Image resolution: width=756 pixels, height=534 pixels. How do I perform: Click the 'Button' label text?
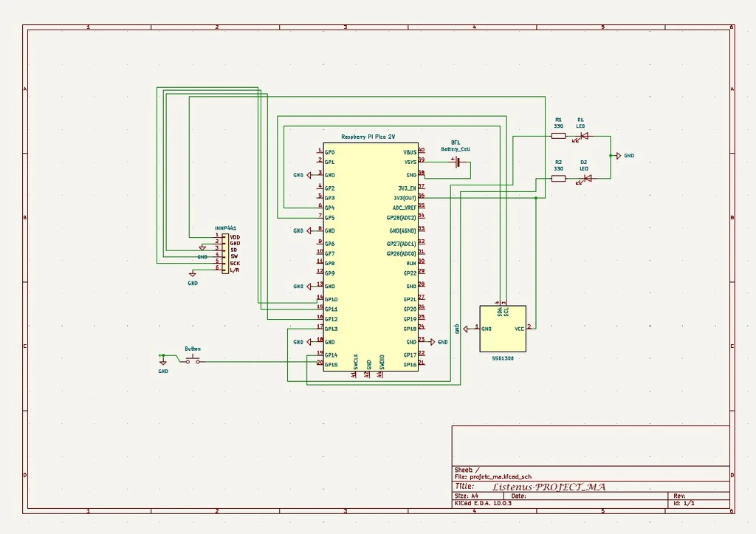pyautogui.click(x=193, y=349)
